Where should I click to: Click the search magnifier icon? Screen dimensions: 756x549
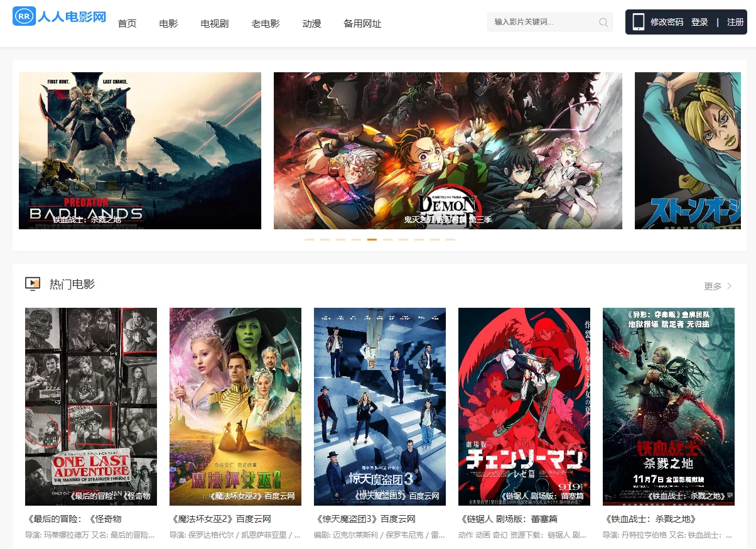pyautogui.click(x=603, y=23)
